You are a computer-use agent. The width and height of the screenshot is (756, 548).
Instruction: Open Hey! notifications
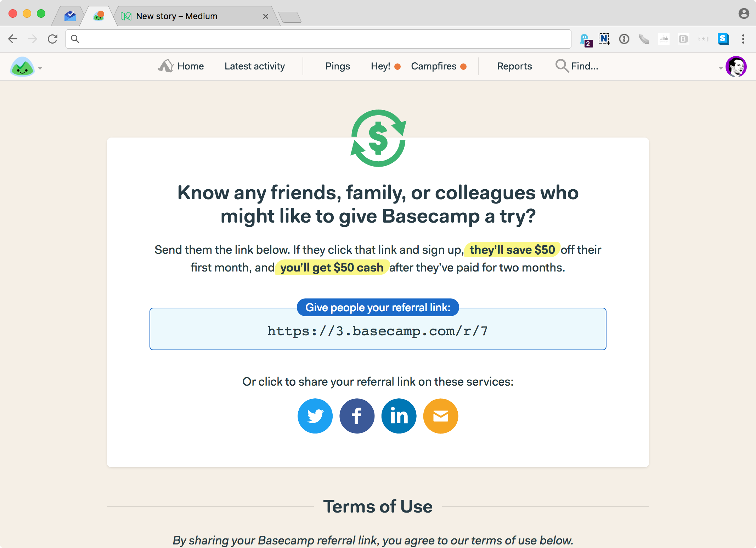pyautogui.click(x=385, y=66)
